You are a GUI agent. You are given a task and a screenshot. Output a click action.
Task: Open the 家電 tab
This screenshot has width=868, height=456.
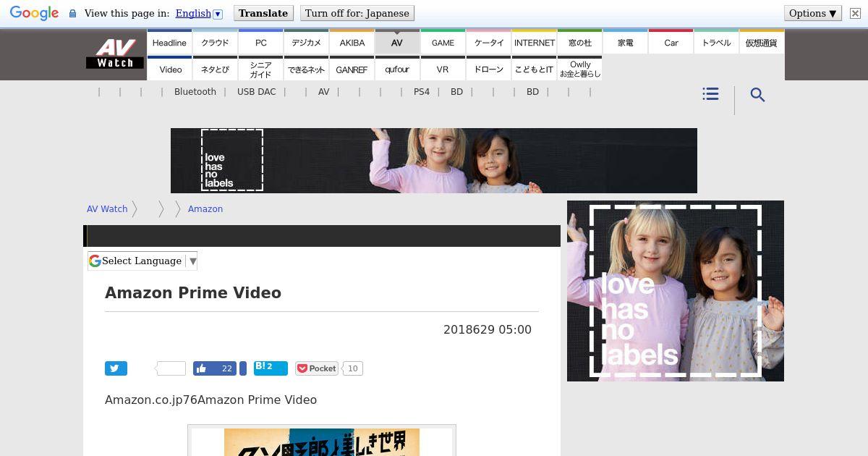click(x=625, y=42)
